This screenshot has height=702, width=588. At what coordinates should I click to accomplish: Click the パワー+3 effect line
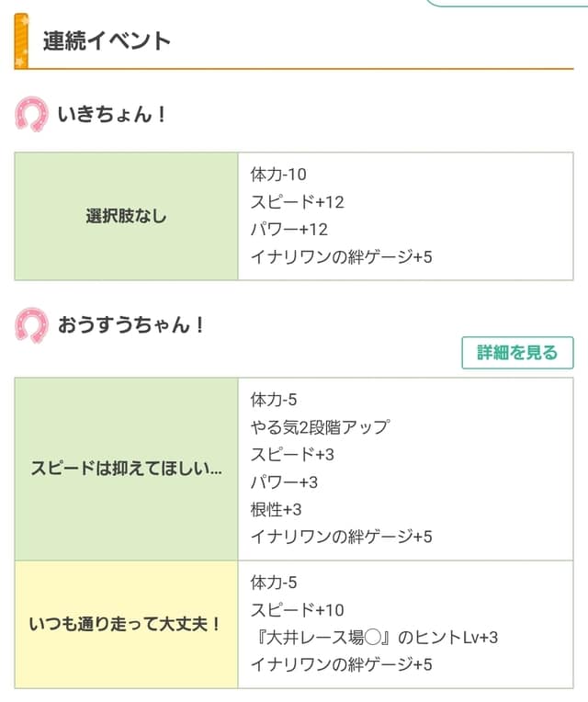click(284, 482)
